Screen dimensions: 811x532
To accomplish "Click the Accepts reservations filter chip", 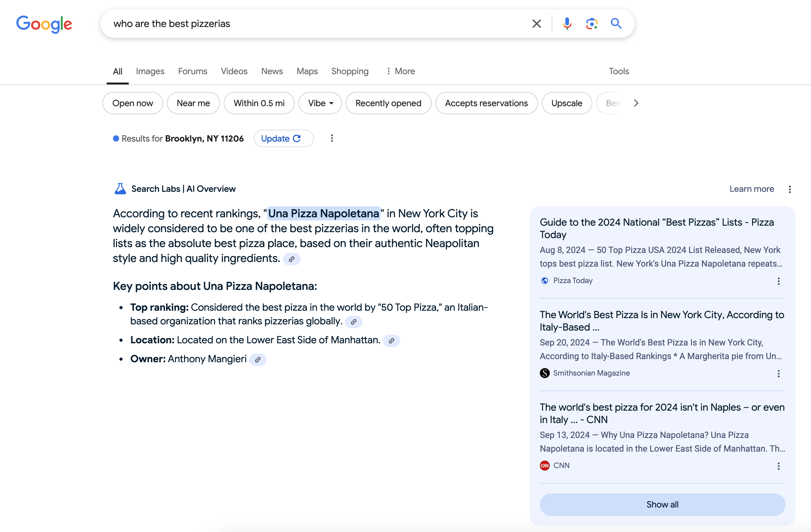I will pyautogui.click(x=486, y=103).
